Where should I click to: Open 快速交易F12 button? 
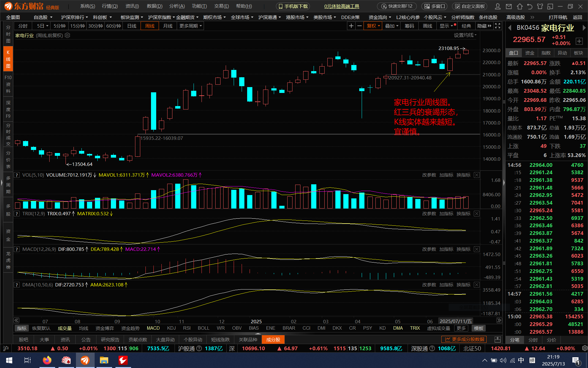tap(397, 6)
